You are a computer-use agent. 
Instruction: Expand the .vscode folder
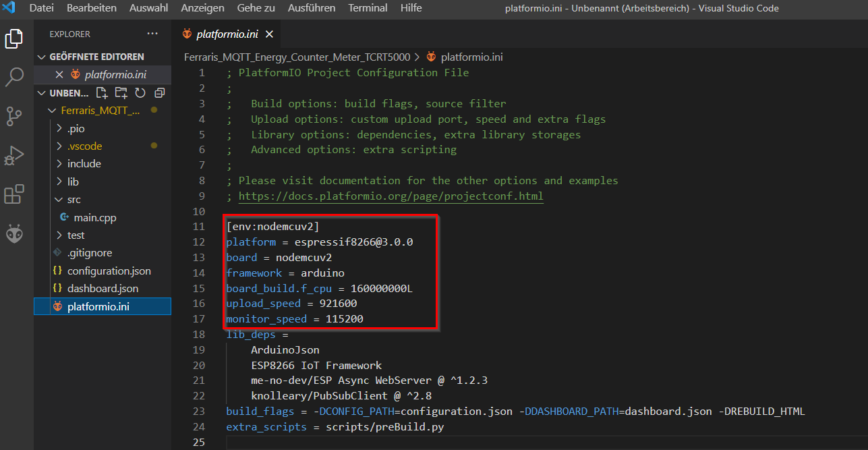(59, 146)
